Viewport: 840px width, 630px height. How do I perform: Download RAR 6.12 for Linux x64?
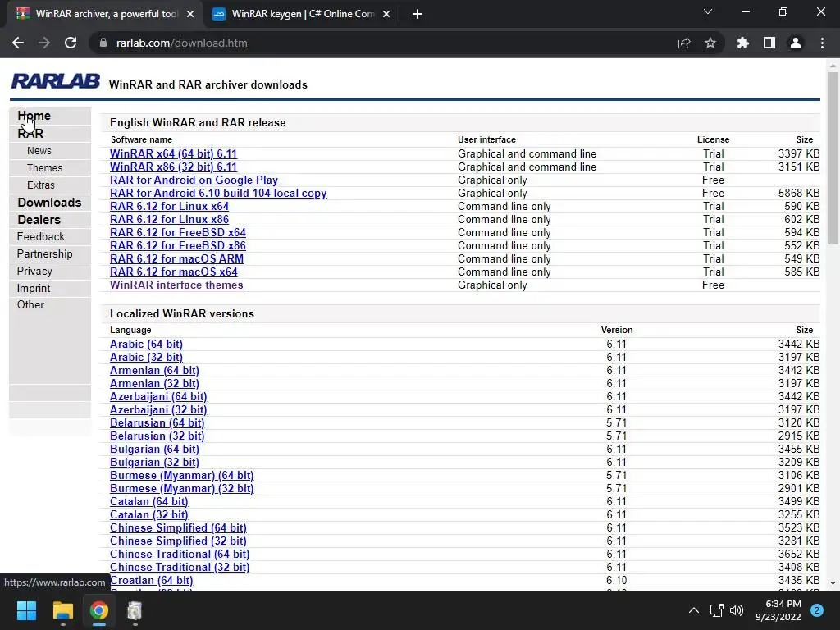169,206
